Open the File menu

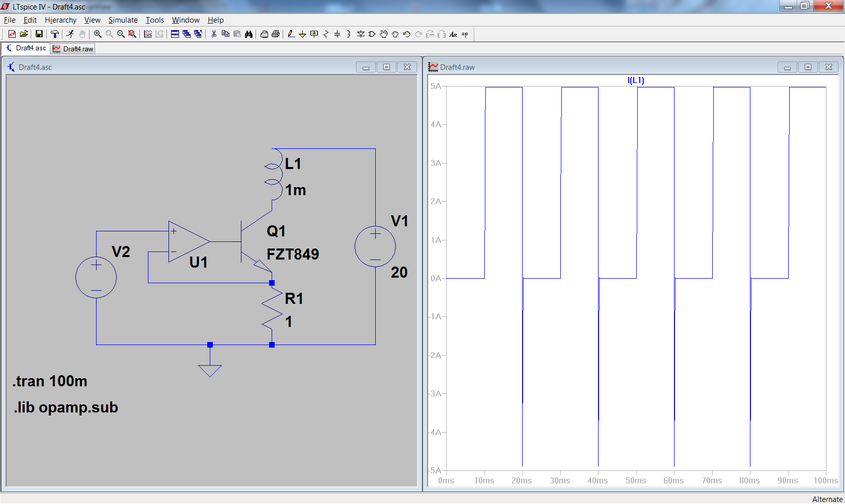pyautogui.click(x=10, y=20)
